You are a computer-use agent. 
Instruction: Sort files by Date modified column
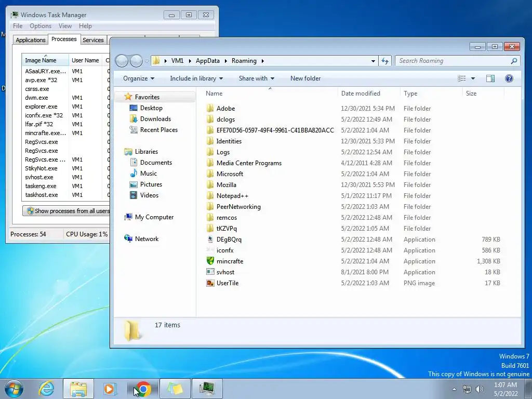pyautogui.click(x=369, y=94)
